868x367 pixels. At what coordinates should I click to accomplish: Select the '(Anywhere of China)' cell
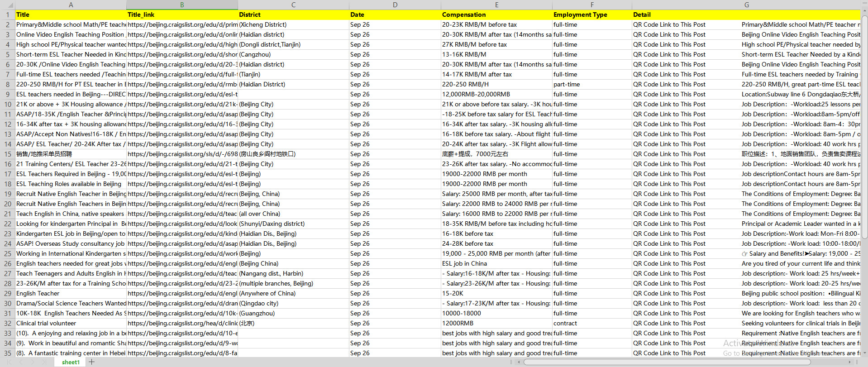(293, 293)
